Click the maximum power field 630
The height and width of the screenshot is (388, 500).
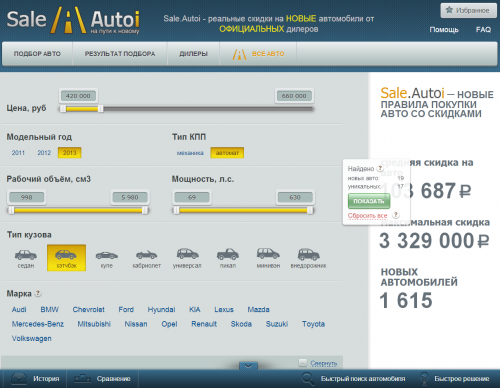pyautogui.click(x=295, y=197)
